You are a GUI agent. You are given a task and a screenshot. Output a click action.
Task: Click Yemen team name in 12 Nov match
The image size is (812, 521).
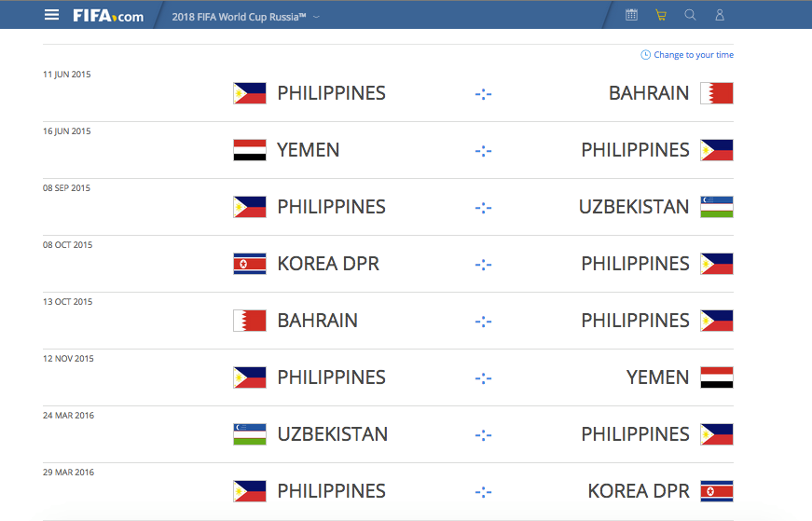[657, 377]
